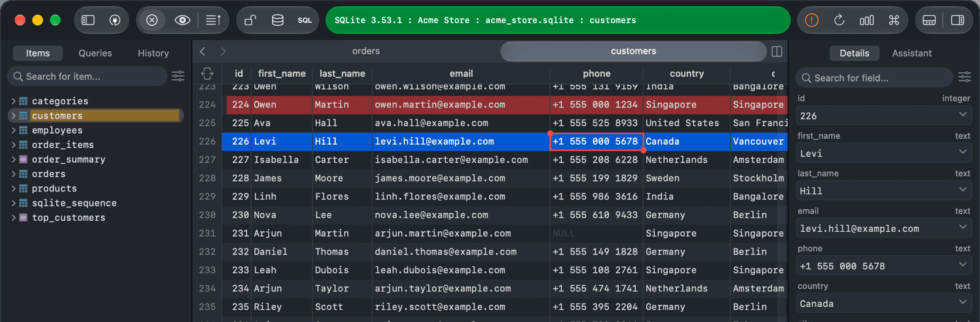Image resolution: width=980 pixels, height=322 pixels.
Task: Switch to the Queries tab
Action: coord(95,53)
